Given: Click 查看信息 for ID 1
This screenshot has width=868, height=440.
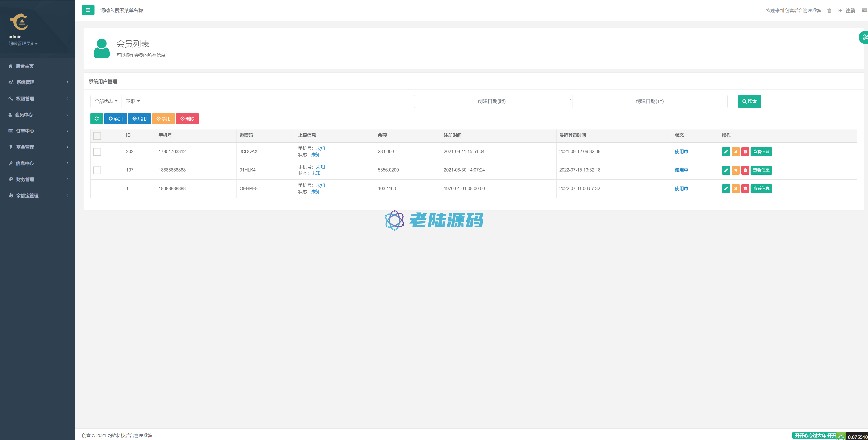Looking at the screenshot, I should click(761, 189).
